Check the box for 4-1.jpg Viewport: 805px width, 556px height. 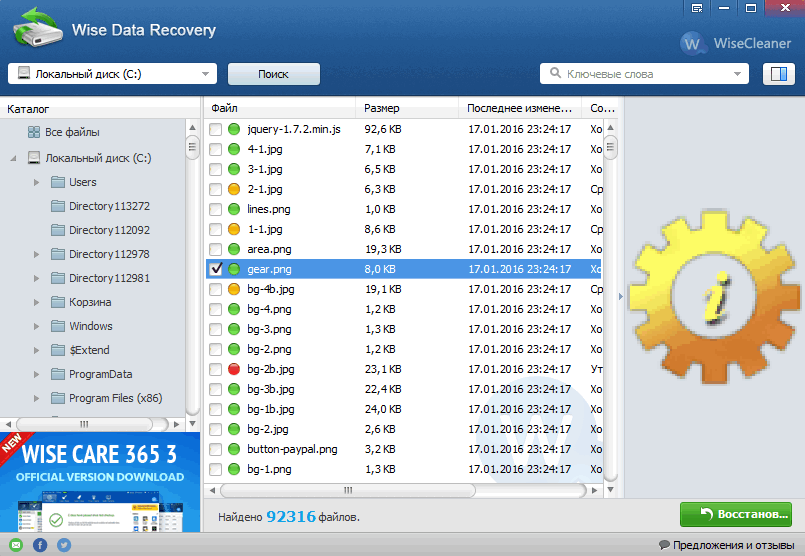(x=216, y=149)
